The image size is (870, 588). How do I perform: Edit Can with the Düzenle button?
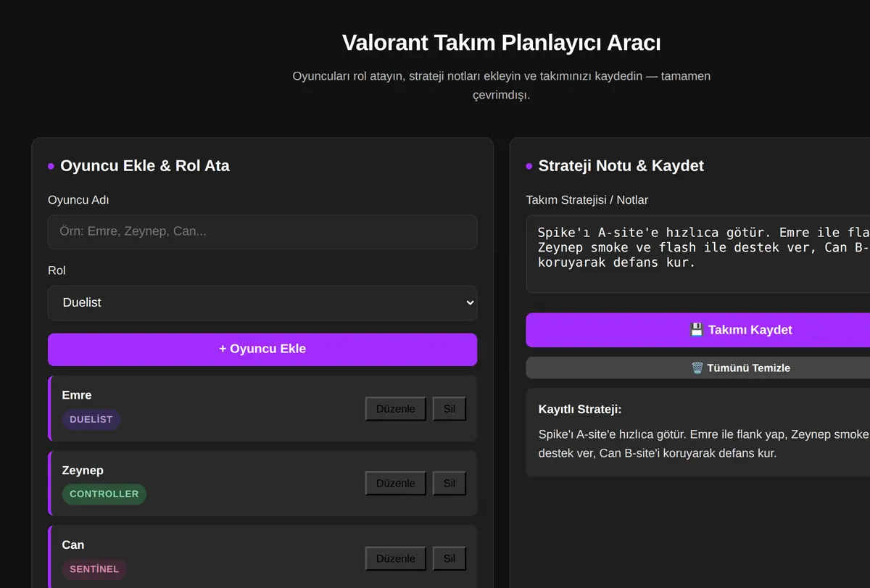click(396, 558)
